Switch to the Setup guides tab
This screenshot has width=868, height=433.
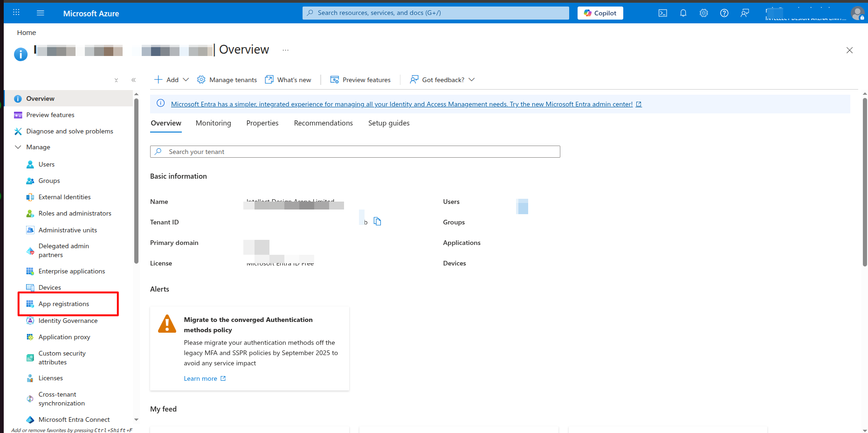click(389, 123)
